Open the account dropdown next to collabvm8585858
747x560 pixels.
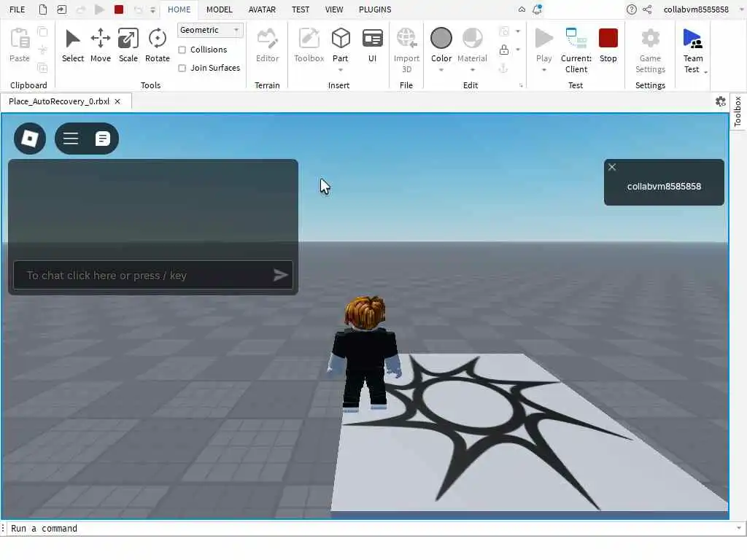(741, 9)
